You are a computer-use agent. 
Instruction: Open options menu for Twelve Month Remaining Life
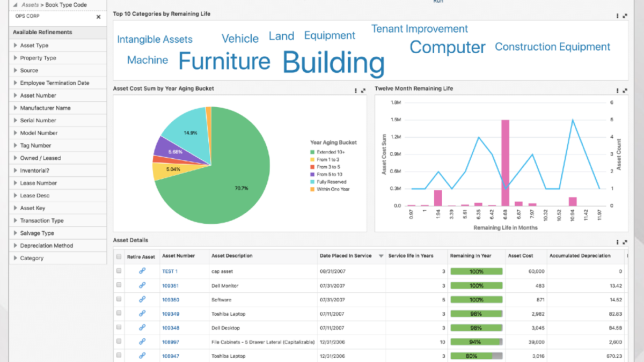coord(617,91)
